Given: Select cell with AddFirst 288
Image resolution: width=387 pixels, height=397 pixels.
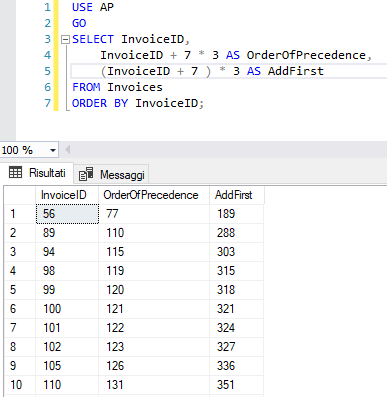Looking at the screenshot, I should (x=237, y=233).
